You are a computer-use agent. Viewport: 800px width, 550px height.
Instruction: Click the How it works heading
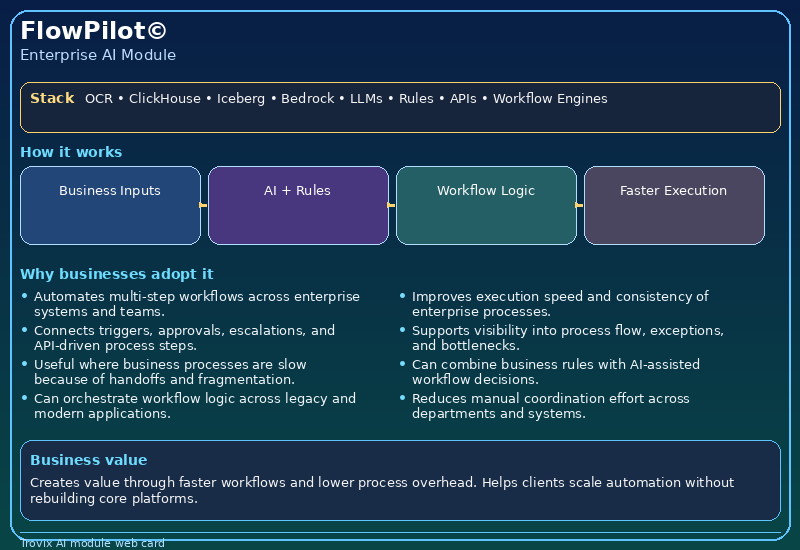(71, 152)
